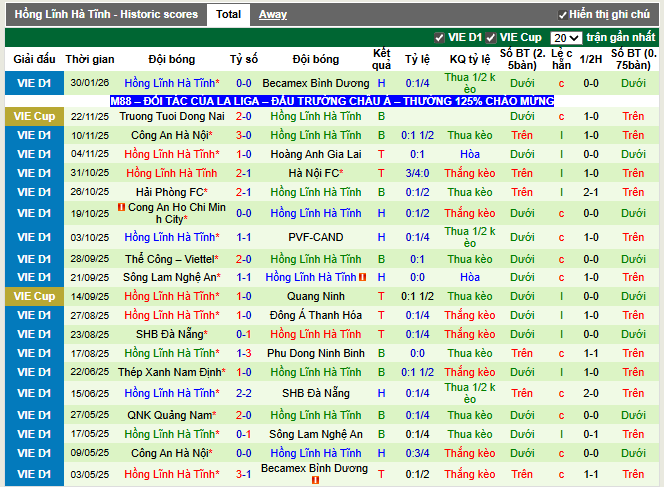Click the 2-2 score on 15/06/25

(243, 393)
